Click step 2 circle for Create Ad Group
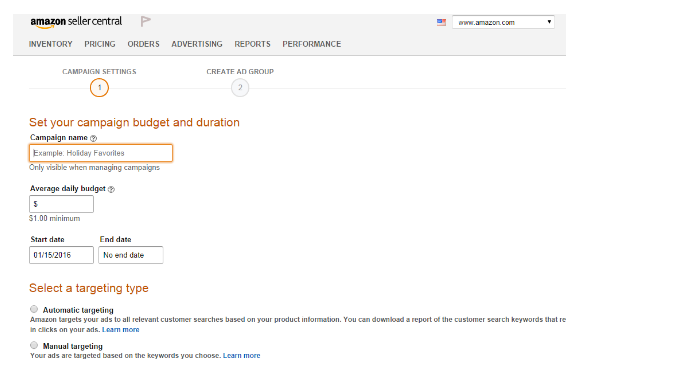Screen dimensions: 685x382 [240, 88]
